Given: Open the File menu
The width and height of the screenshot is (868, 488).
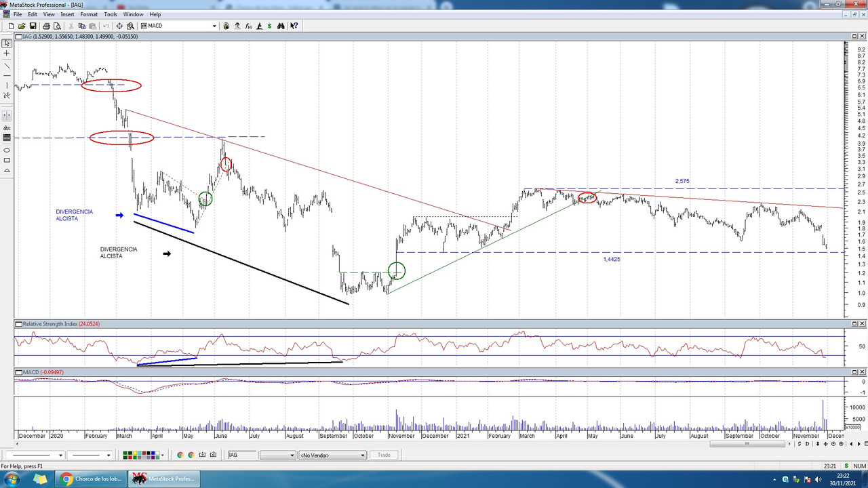Looking at the screenshot, I should [x=18, y=14].
